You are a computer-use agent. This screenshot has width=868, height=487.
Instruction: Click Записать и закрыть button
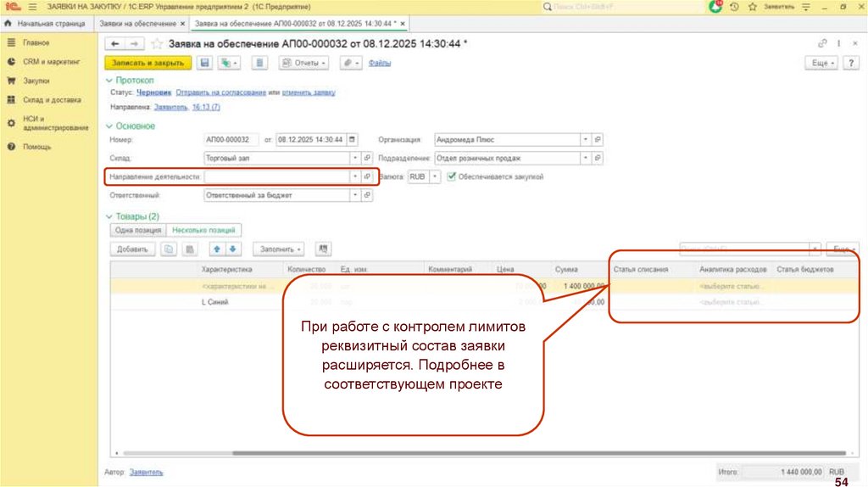pos(147,63)
